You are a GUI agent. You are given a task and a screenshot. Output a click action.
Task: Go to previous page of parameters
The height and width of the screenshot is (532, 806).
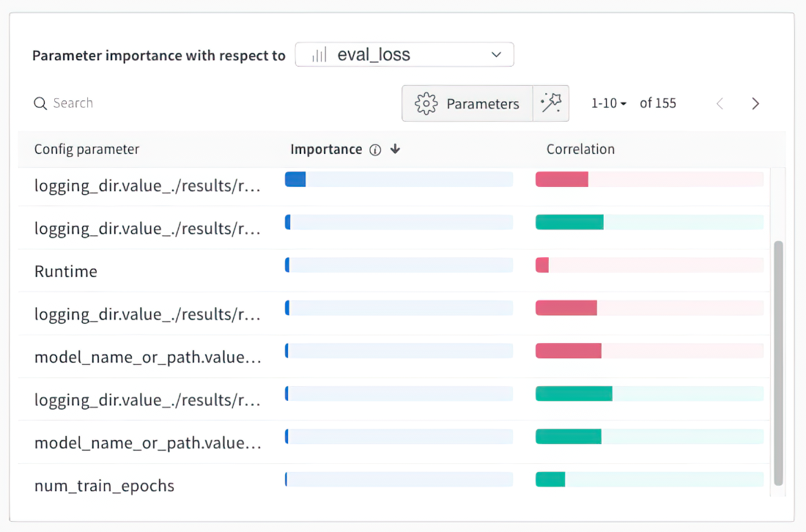pyautogui.click(x=720, y=104)
